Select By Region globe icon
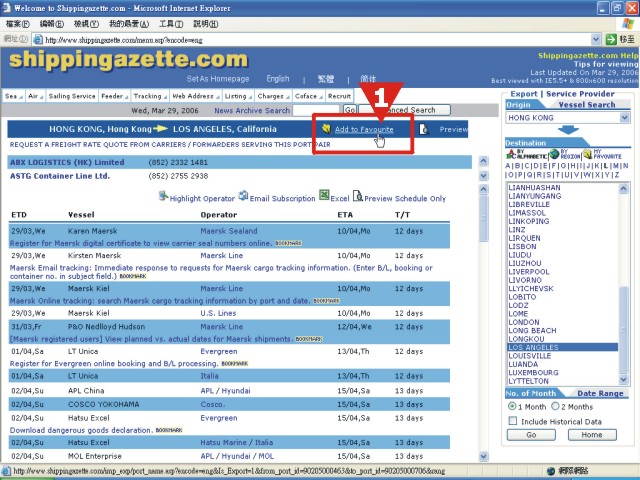The image size is (640, 480). [x=554, y=154]
